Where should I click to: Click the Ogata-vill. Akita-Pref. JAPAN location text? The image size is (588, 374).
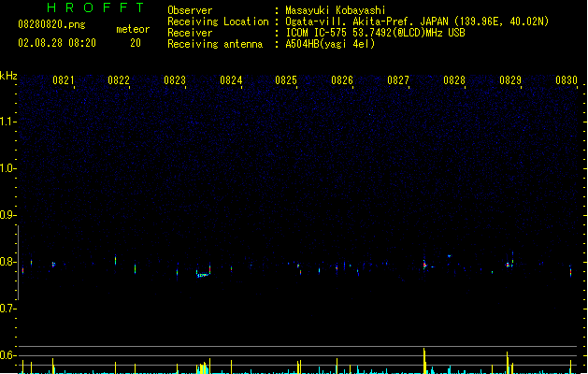[x=417, y=22]
